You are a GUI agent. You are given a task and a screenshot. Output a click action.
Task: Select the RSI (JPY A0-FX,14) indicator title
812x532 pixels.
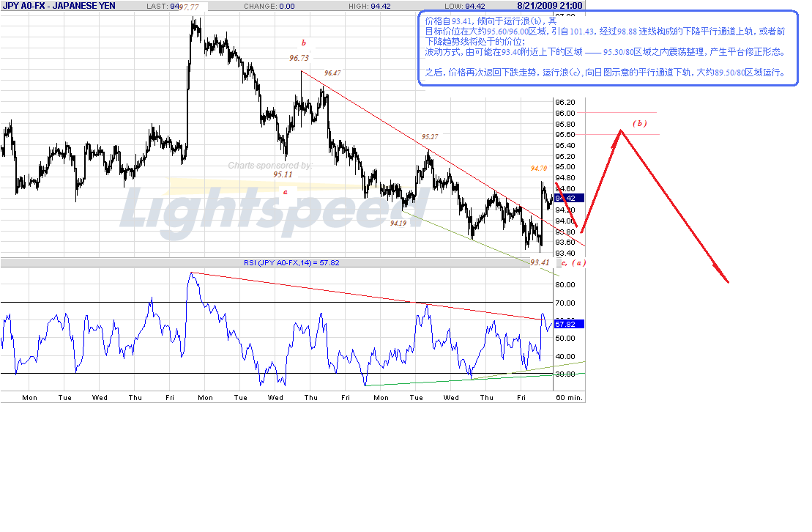tap(291, 263)
